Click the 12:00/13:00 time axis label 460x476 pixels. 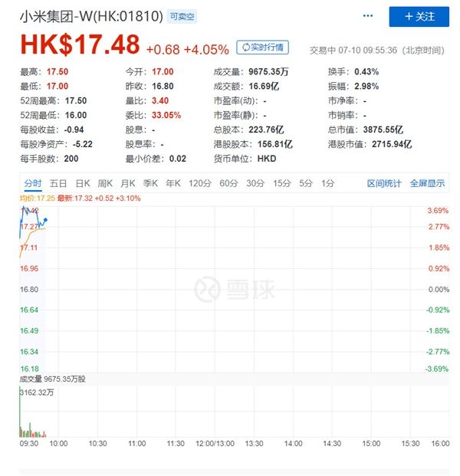tap(215, 444)
